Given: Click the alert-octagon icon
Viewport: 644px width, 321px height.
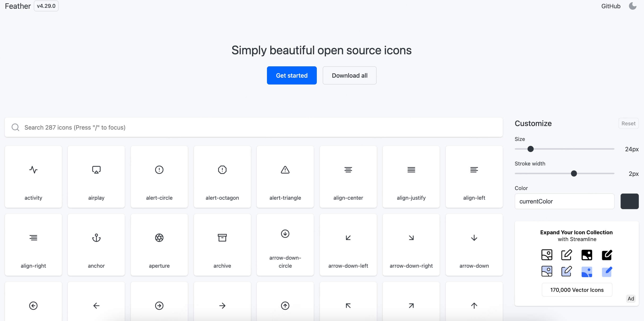Looking at the screenshot, I should (x=222, y=177).
